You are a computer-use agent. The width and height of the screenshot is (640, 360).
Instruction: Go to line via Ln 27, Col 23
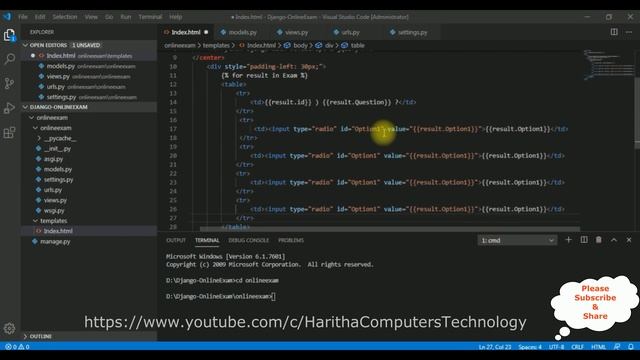click(495, 347)
